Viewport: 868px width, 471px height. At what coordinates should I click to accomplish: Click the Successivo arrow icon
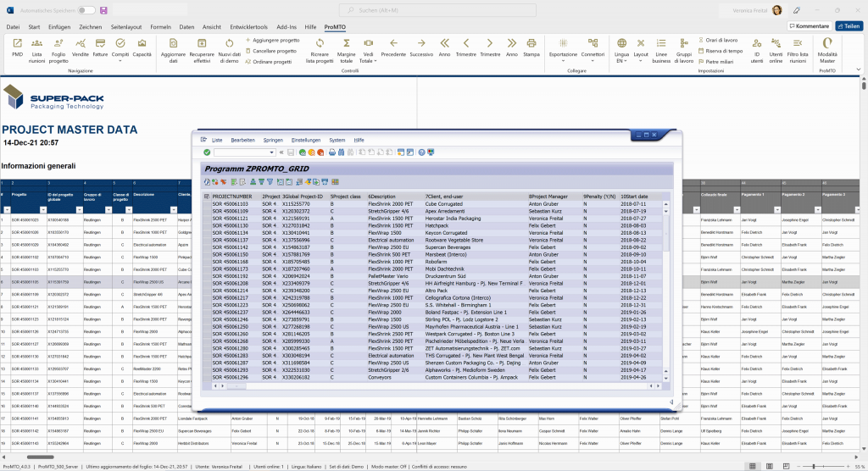pos(421,43)
